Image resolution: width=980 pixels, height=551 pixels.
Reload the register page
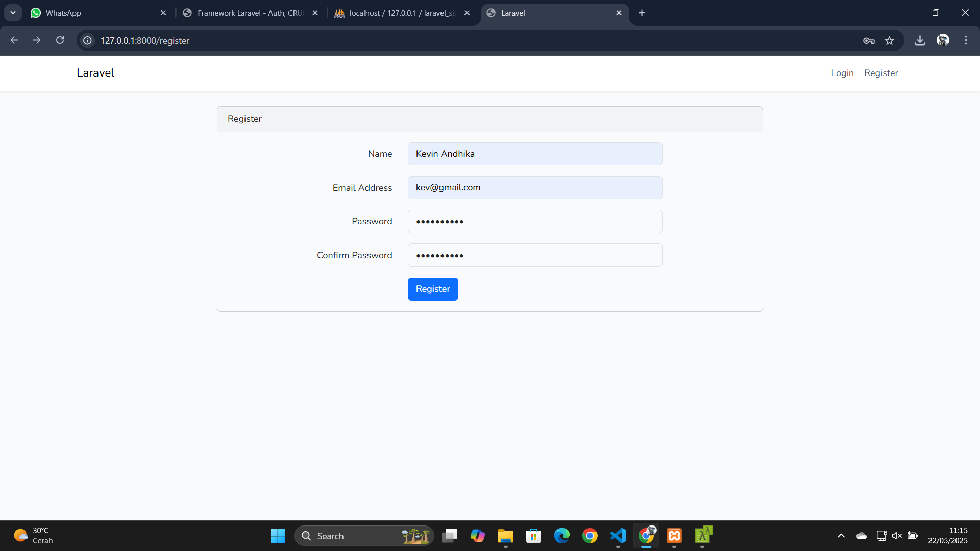click(x=60, y=40)
